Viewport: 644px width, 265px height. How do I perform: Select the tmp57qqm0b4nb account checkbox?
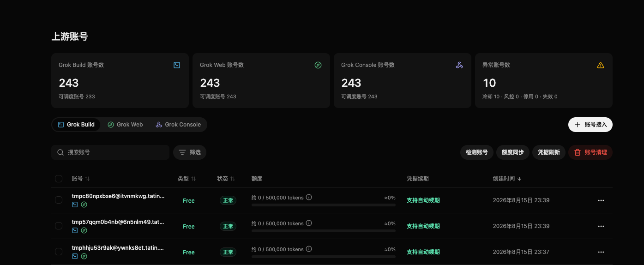tap(59, 226)
